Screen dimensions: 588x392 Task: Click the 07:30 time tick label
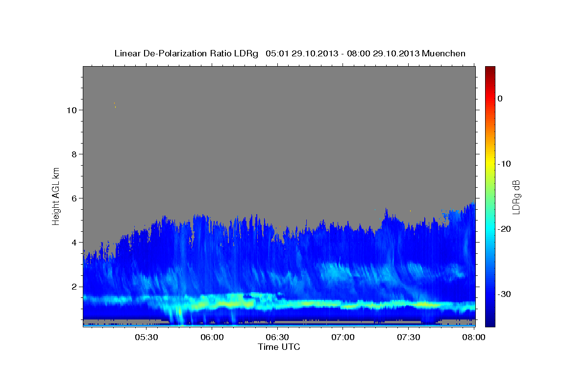pos(409,338)
